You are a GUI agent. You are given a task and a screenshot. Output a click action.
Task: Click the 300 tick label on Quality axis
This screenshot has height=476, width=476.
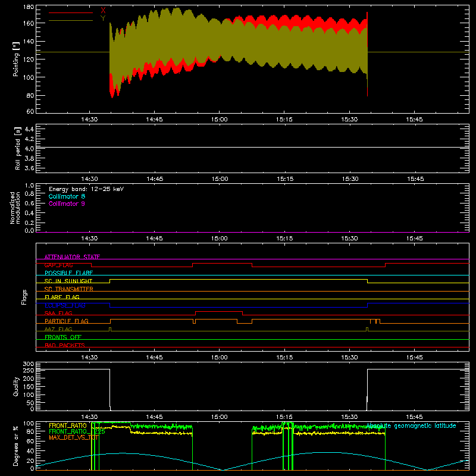[x=29, y=364]
